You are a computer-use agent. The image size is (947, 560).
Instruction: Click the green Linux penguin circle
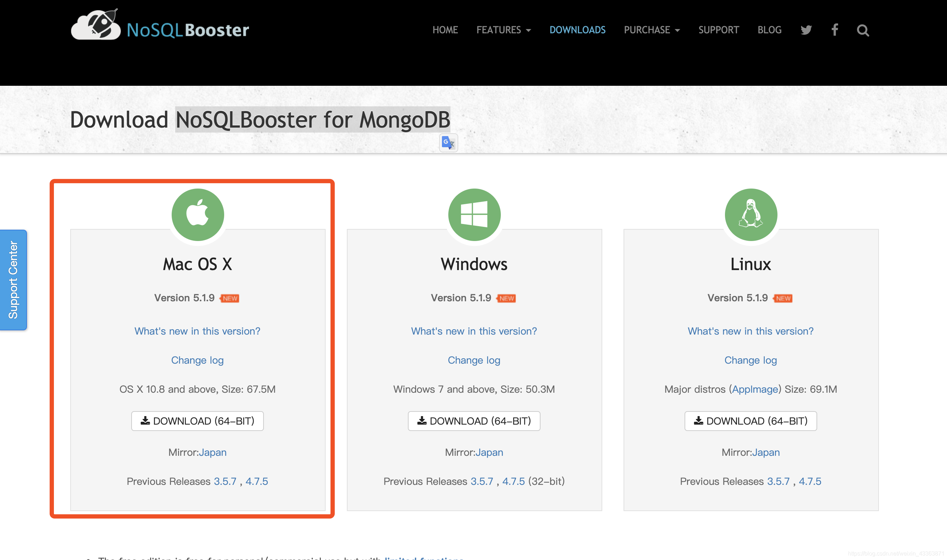tap(751, 215)
